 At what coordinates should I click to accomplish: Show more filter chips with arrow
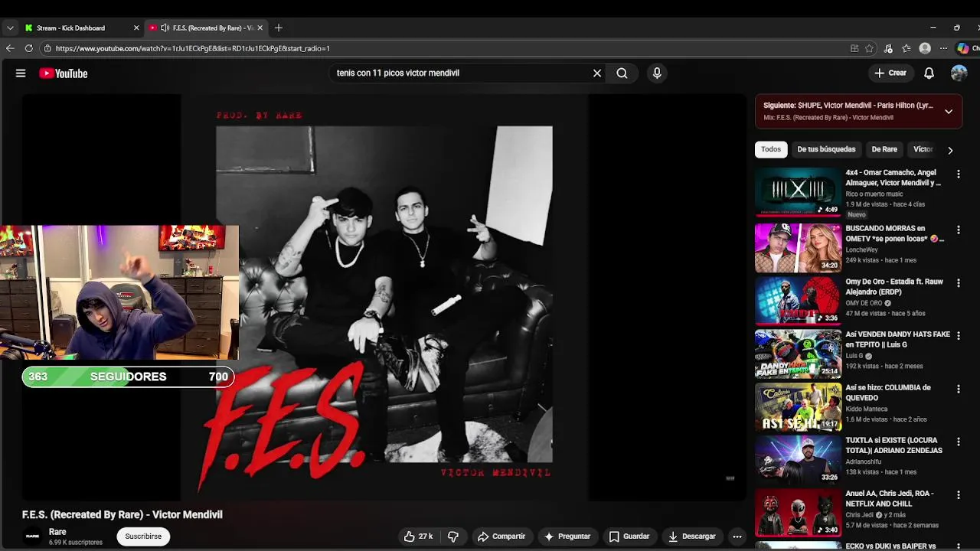(950, 150)
